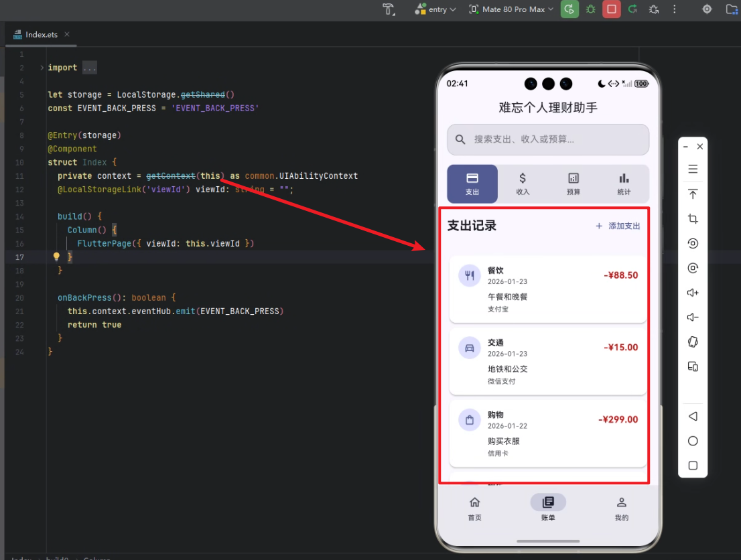The height and width of the screenshot is (560, 741).
Task: Open the emulator panel hamburger menu
Action: [693, 169]
